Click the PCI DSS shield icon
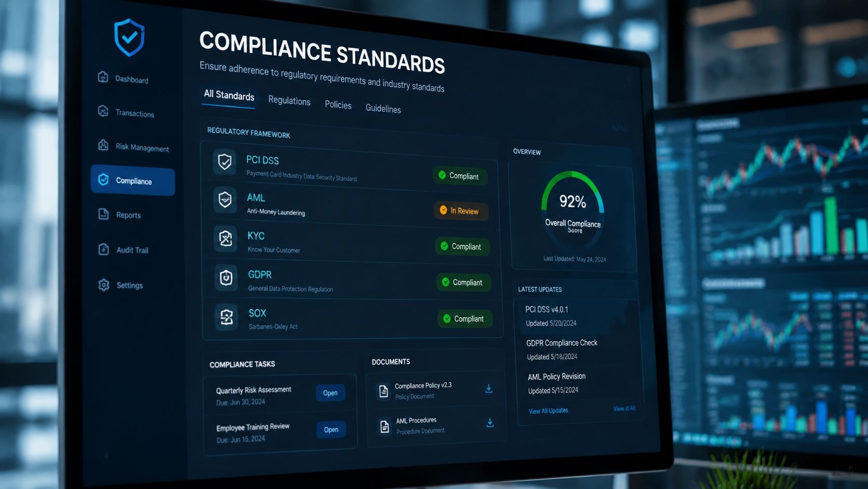The height and width of the screenshot is (489, 868). point(224,162)
